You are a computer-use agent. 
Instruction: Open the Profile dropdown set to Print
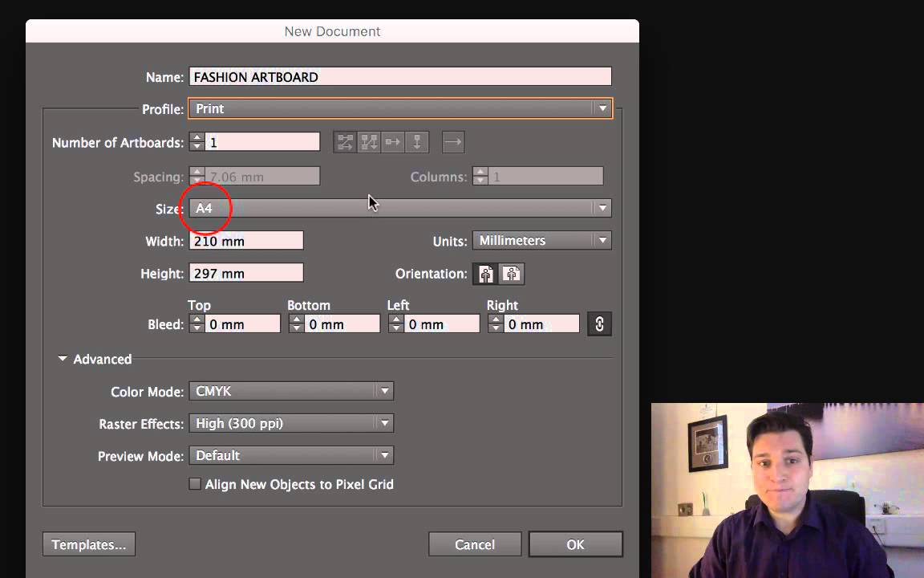400,108
